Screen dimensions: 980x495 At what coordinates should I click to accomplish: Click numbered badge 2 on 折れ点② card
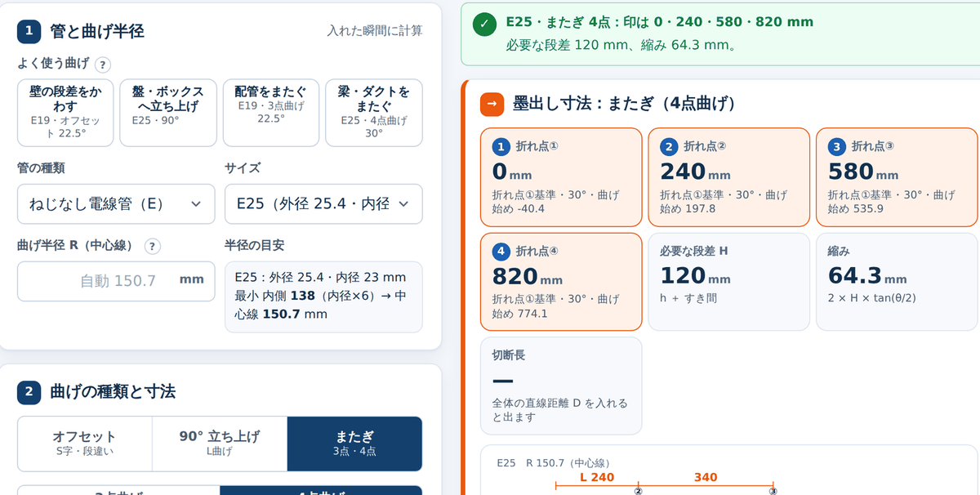click(x=669, y=147)
